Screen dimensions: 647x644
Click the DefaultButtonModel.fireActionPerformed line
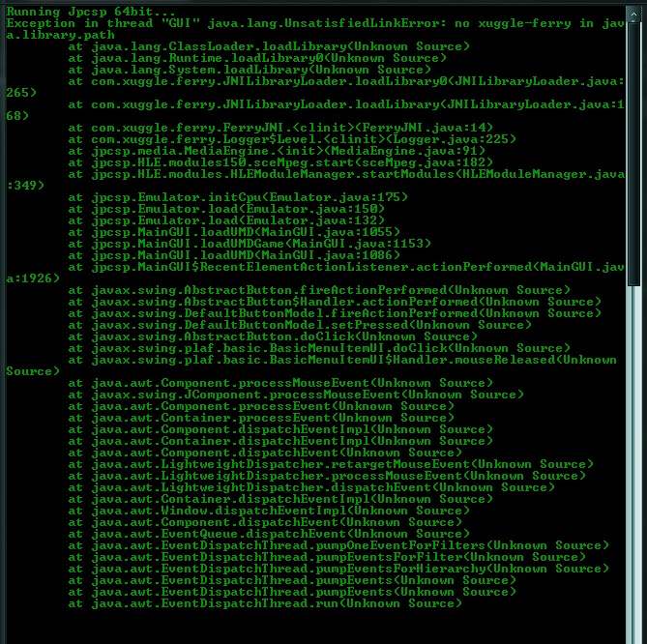335,313
